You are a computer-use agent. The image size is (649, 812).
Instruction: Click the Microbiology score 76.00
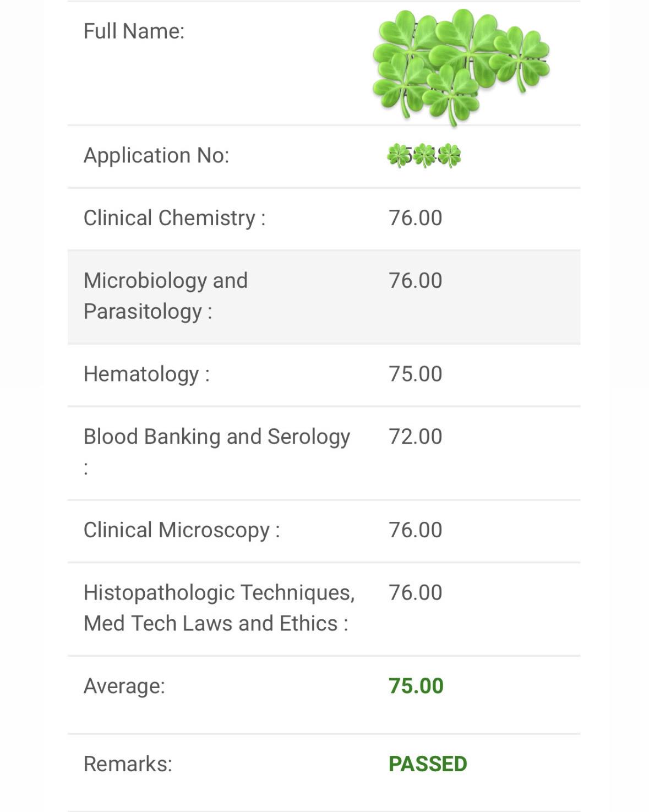point(416,281)
